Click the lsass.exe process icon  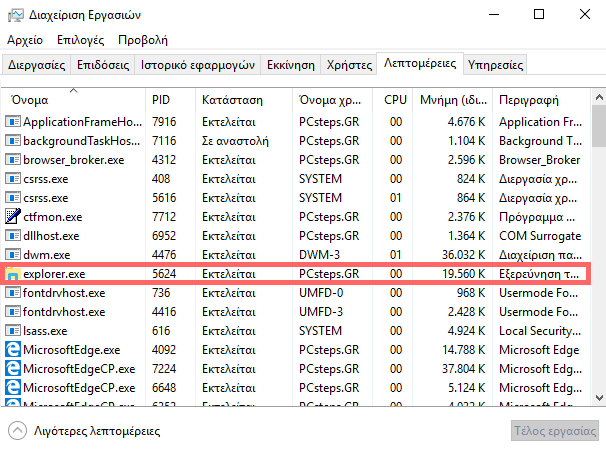coord(13,330)
